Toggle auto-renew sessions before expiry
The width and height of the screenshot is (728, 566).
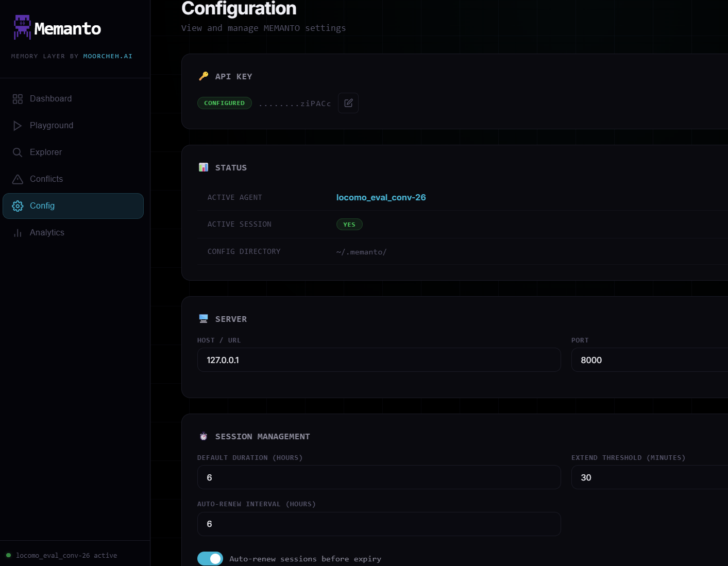210,559
